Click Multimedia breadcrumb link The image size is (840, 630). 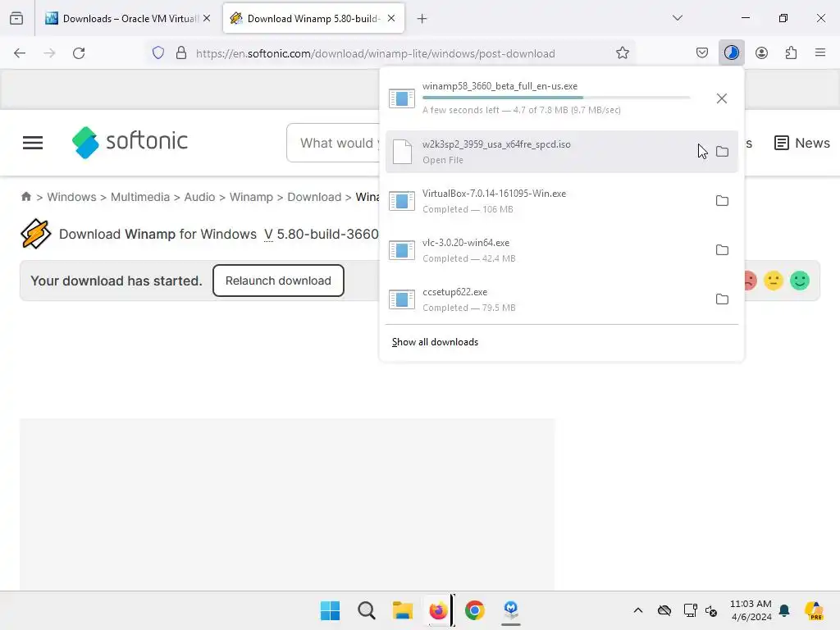point(139,197)
